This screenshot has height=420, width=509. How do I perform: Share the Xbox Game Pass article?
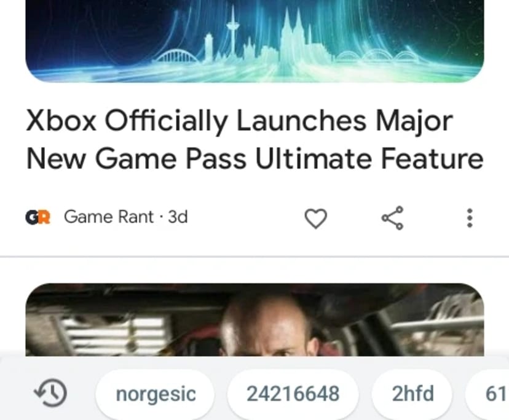point(392,218)
